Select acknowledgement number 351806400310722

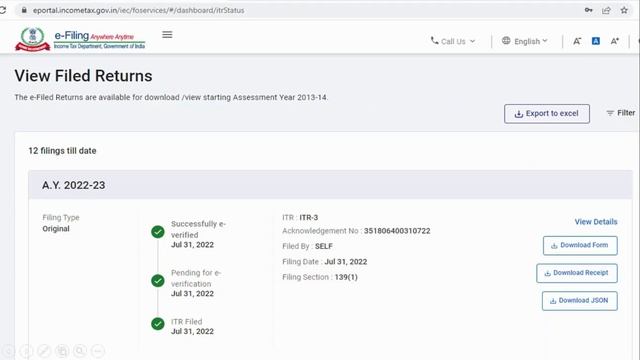[397, 231]
